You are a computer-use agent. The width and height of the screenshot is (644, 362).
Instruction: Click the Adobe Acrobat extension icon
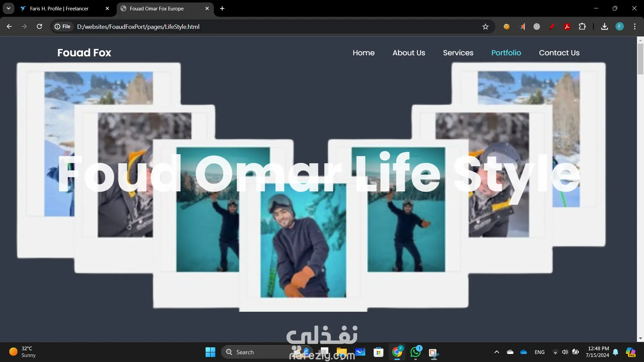pos(567,27)
